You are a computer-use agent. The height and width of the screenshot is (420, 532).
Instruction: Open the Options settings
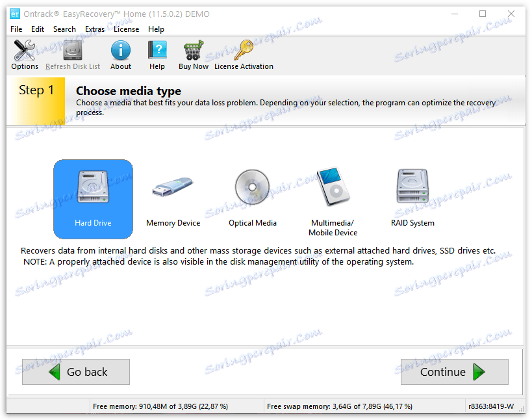click(24, 55)
